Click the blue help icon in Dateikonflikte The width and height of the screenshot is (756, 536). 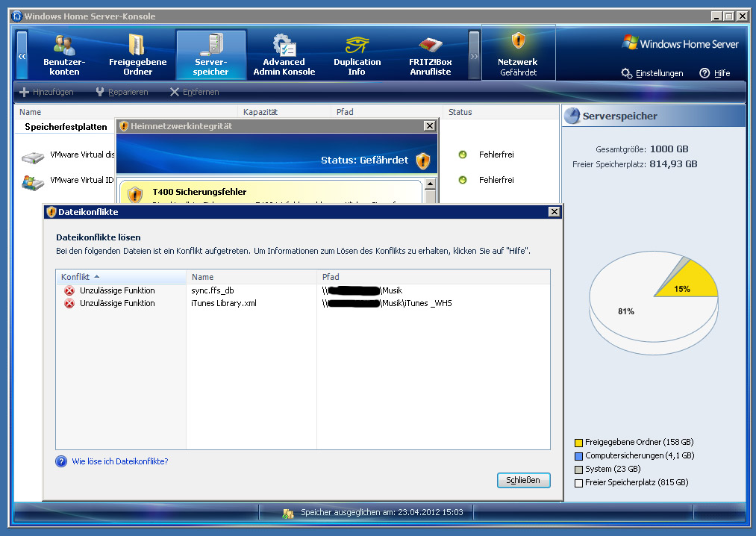tap(61, 461)
